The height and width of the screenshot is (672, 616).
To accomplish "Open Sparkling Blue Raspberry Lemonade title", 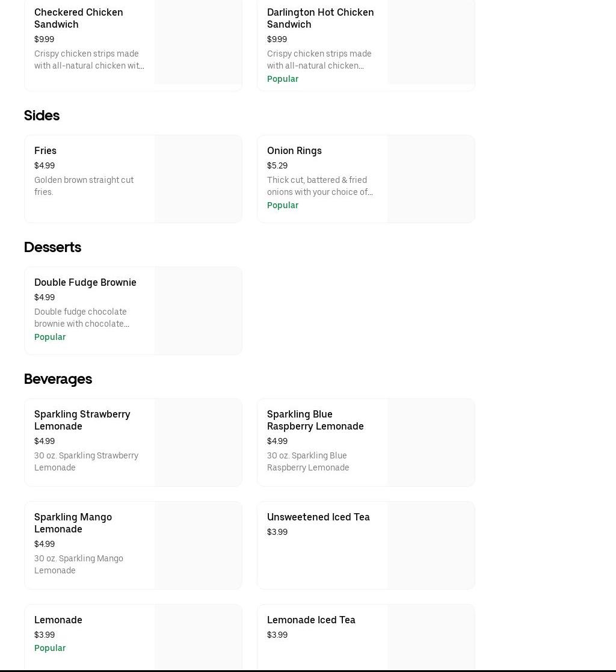I will [315, 420].
